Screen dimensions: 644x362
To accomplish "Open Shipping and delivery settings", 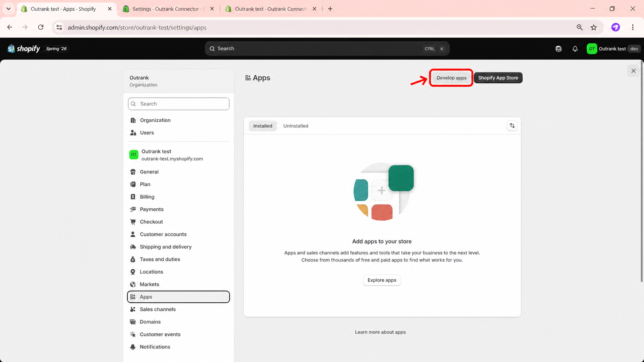I will pos(178,247).
